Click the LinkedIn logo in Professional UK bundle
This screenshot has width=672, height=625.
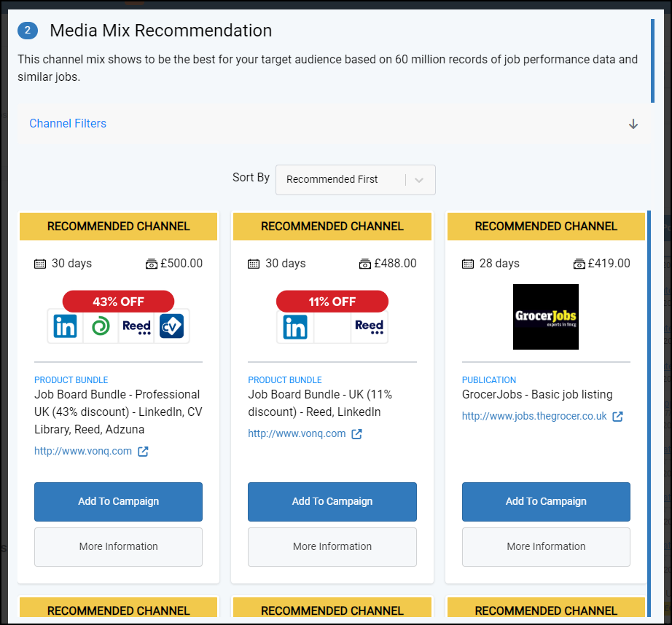65,326
